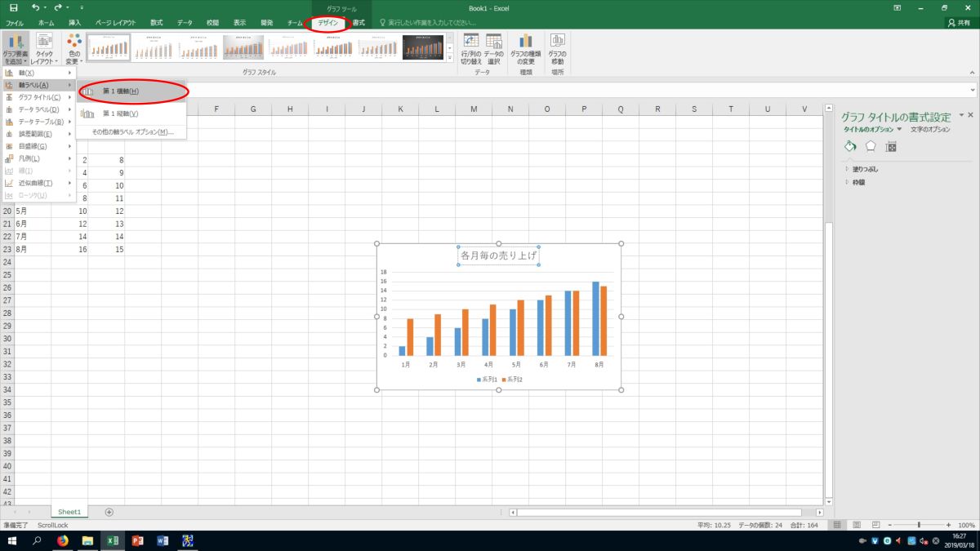
Task: Click その他の軸ラベル オプション entry
Action: point(132,131)
